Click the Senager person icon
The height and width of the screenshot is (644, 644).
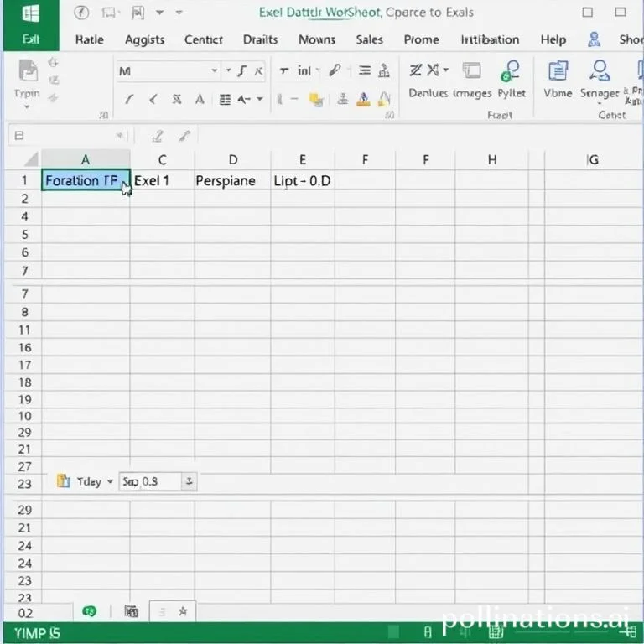(600, 70)
